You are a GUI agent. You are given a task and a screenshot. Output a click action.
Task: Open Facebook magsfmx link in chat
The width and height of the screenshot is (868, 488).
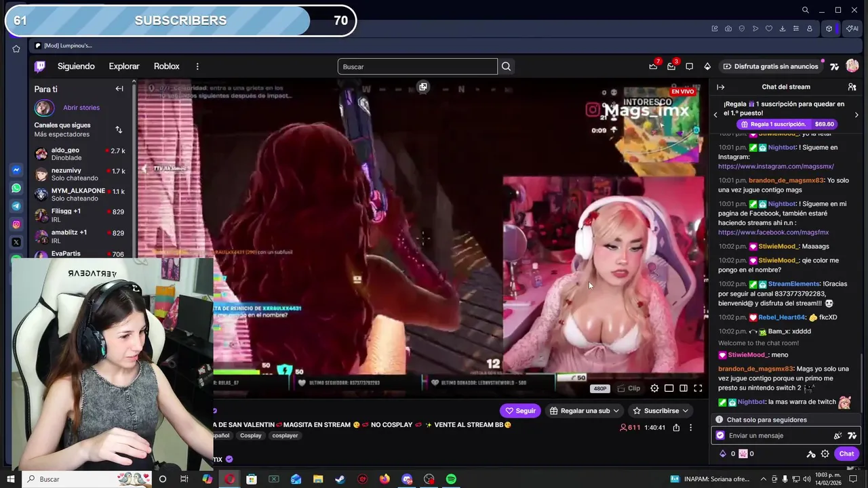pyautogui.click(x=773, y=232)
